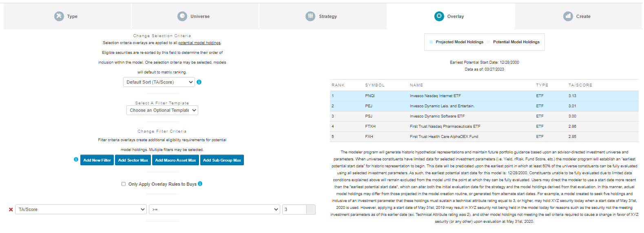The image size is (644, 233).
Task: Open Choose an Optional Template dropdown
Action: tap(162, 110)
